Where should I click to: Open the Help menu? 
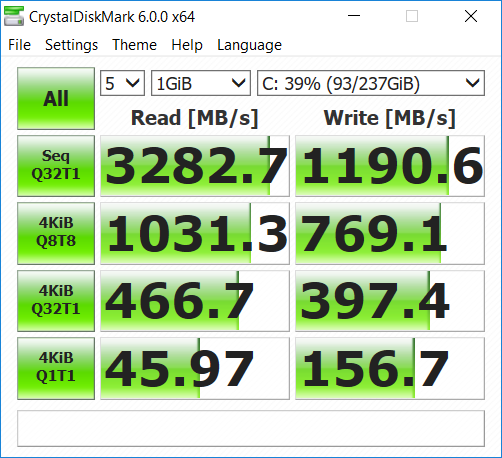187,45
